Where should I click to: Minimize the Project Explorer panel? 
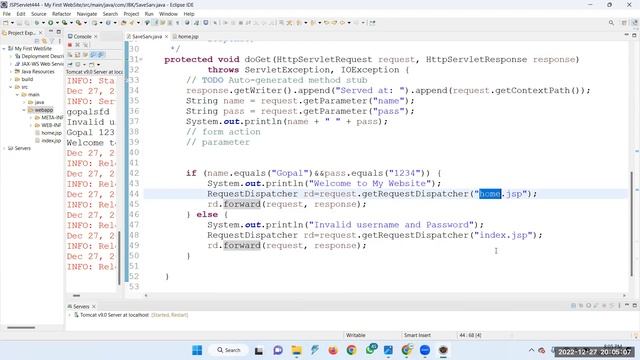[x=51, y=31]
